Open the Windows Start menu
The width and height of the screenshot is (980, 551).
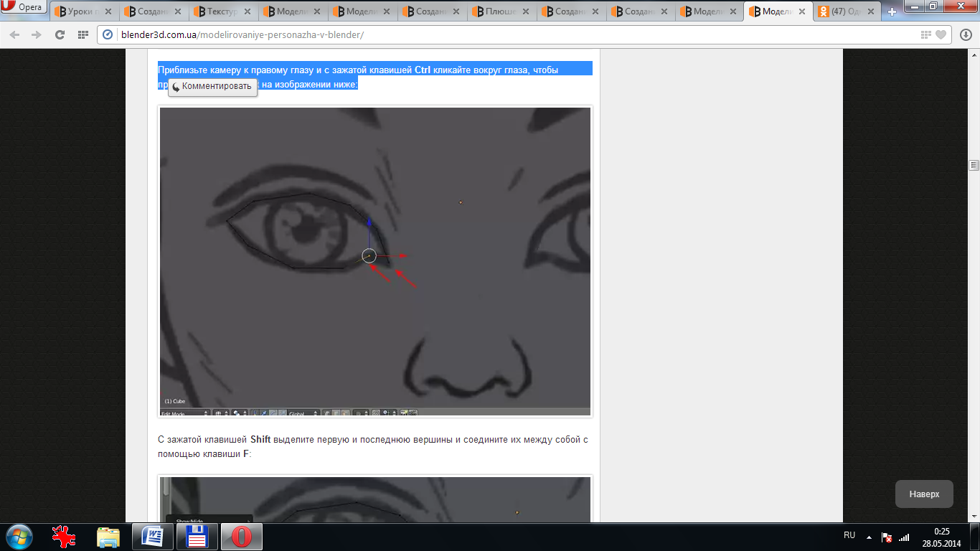(x=19, y=536)
